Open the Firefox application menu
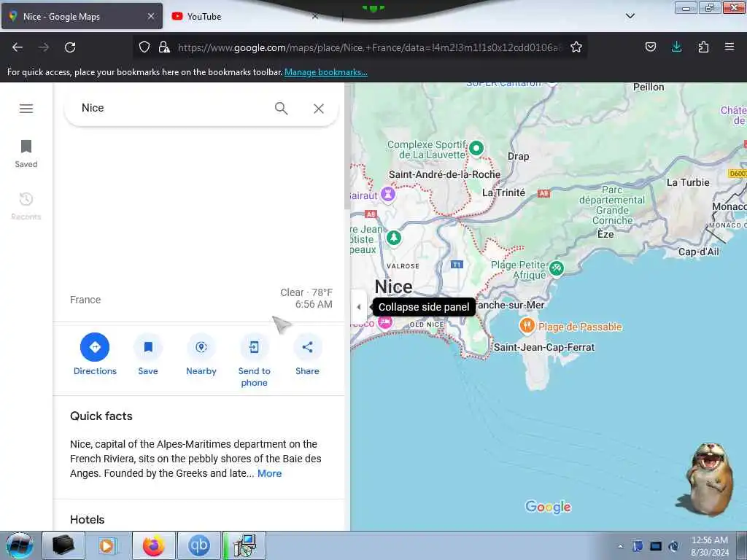The height and width of the screenshot is (560, 747). (729, 47)
